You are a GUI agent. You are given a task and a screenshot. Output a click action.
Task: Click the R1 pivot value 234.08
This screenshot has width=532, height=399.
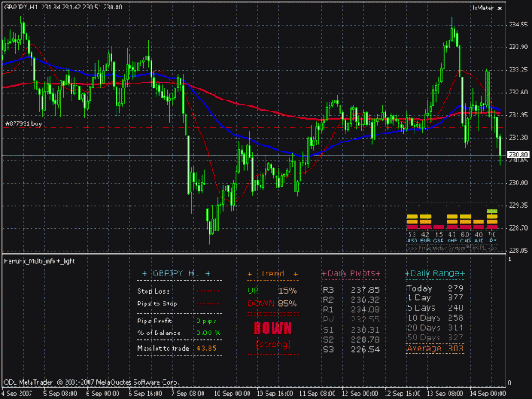[x=364, y=310]
